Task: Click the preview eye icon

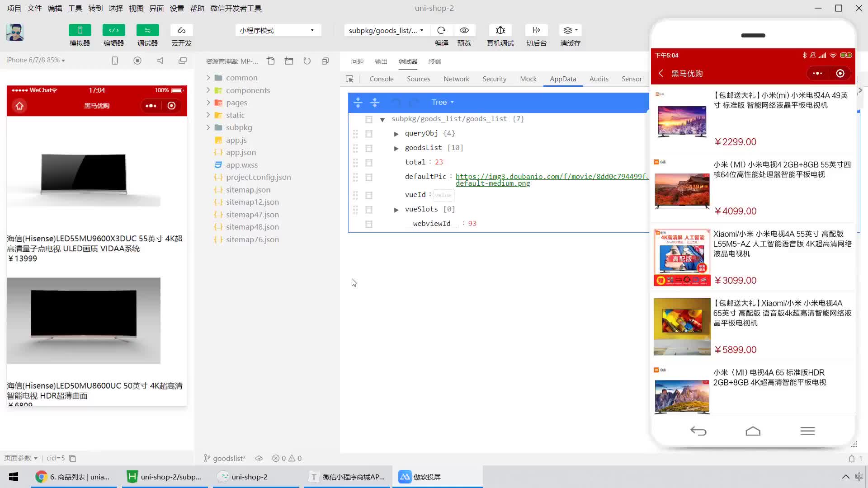Action: (464, 30)
